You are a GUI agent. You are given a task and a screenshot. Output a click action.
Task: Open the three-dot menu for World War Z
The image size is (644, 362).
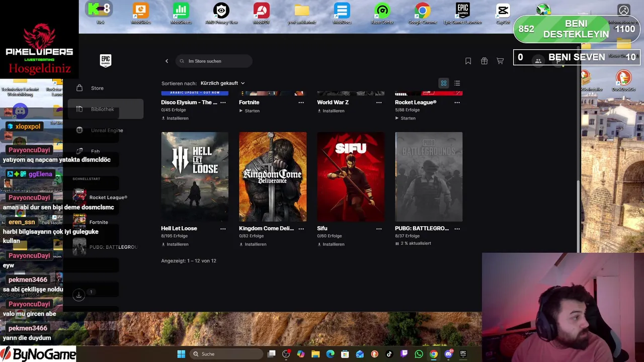click(379, 102)
